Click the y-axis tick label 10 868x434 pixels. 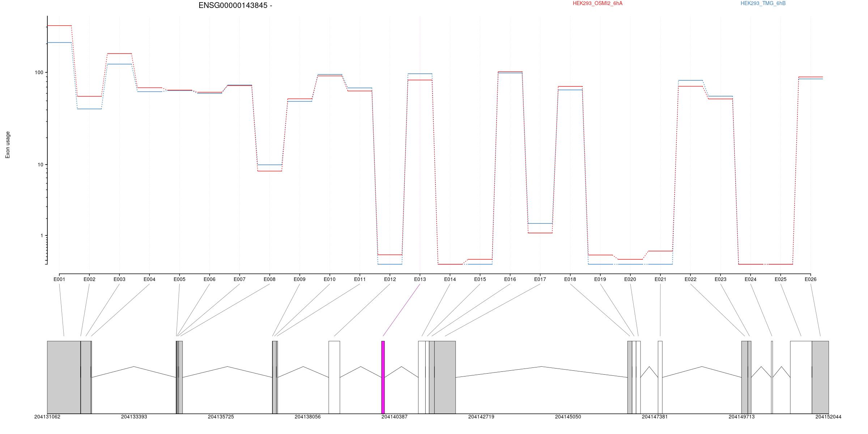coord(40,165)
